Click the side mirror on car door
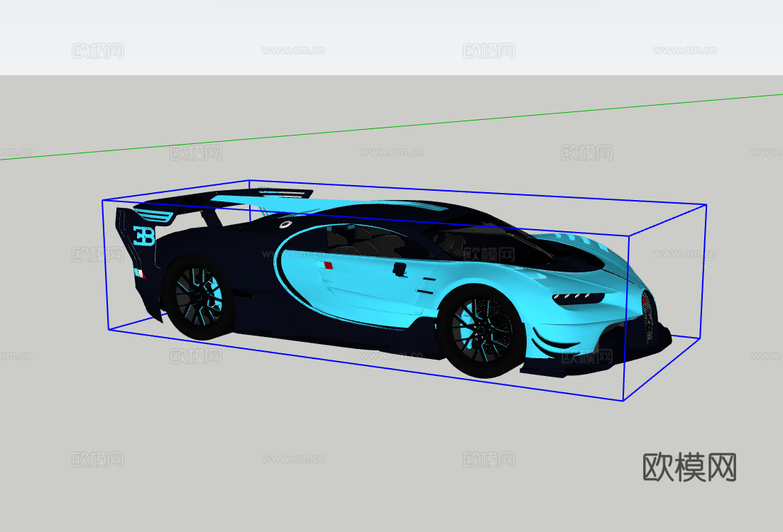 click(400, 270)
